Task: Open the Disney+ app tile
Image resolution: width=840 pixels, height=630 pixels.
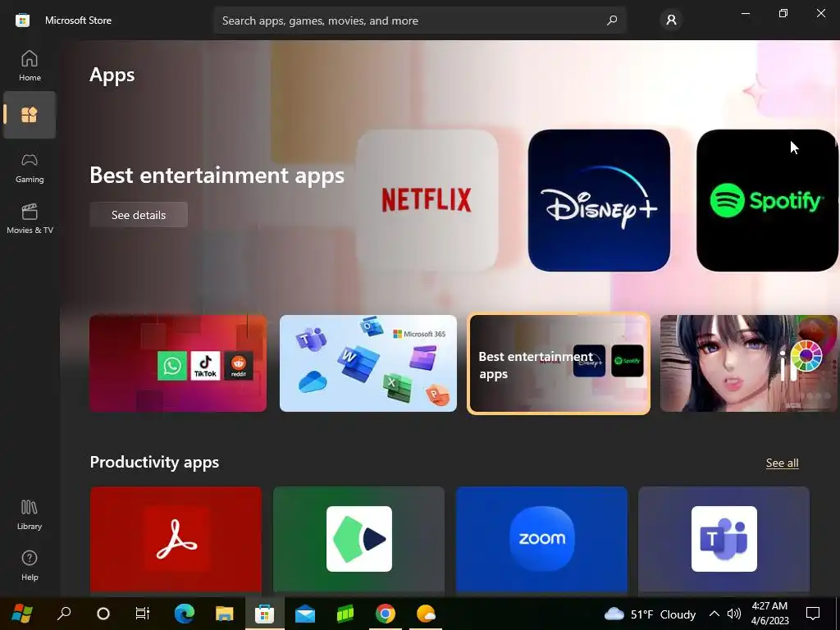Action: tap(599, 200)
